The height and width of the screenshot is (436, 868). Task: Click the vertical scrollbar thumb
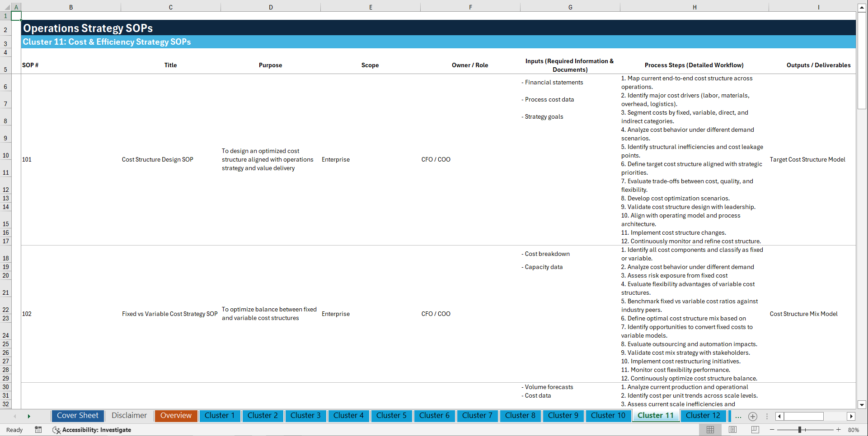click(x=862, y=60)
